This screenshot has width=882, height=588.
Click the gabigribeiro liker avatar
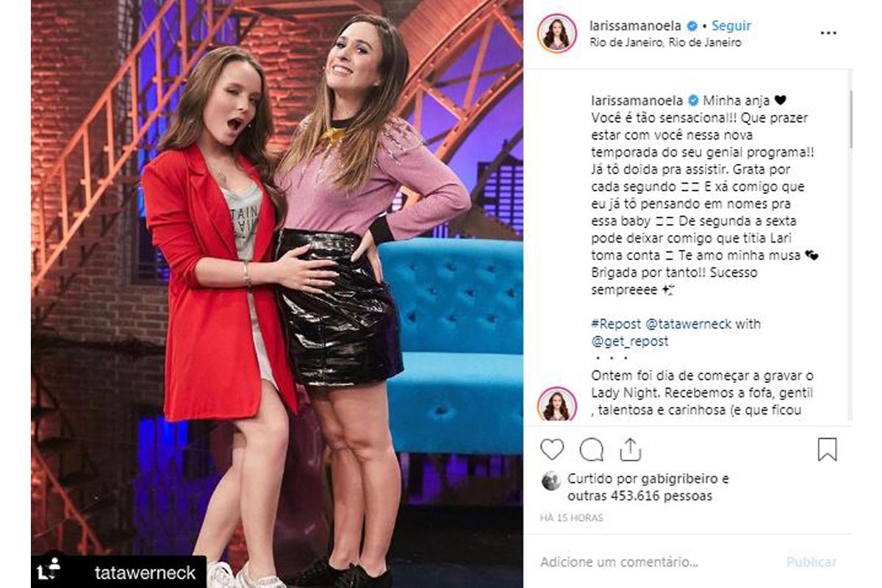coord(551,481)
